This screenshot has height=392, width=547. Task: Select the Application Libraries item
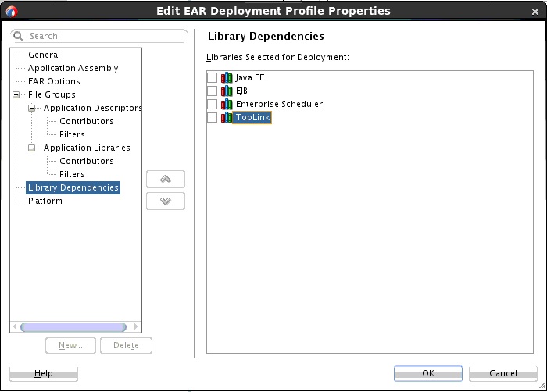tap(87, 148)
